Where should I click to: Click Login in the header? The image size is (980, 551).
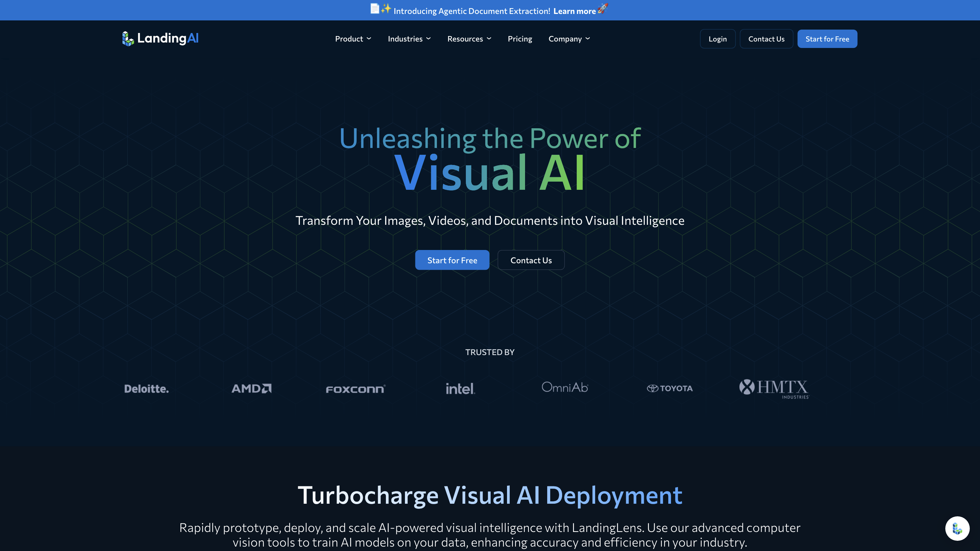coord(718,39)
